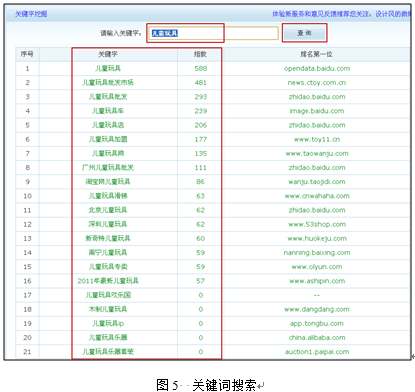Open www.dangdang.com ranking link
The width and height of the screenshot is (415, 392).
(x=317, y=309)
